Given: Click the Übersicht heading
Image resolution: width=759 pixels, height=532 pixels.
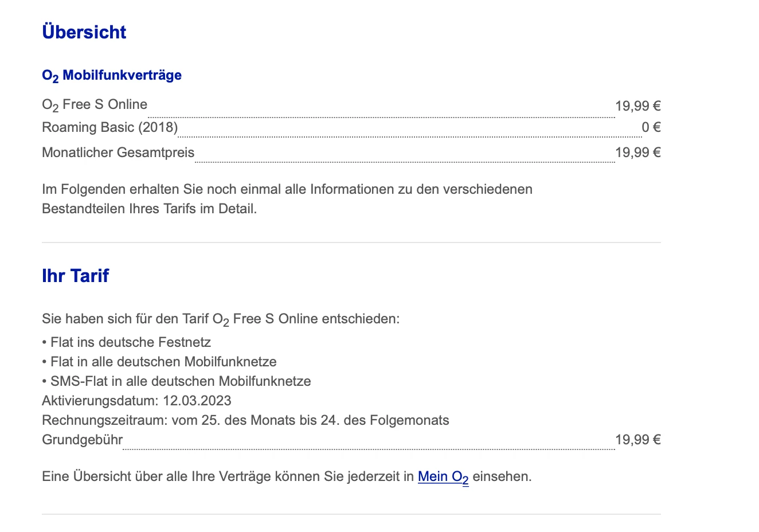Looking at the screenshot, I should [84, 32].
